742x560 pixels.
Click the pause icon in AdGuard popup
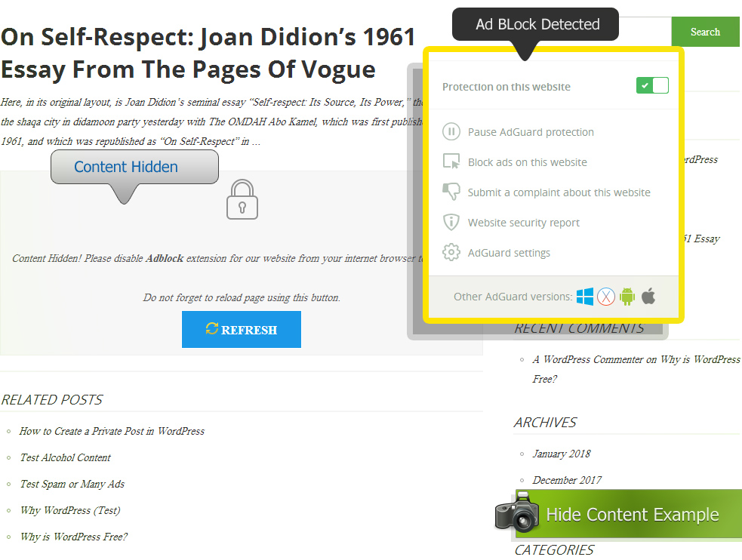coord(451,132)
